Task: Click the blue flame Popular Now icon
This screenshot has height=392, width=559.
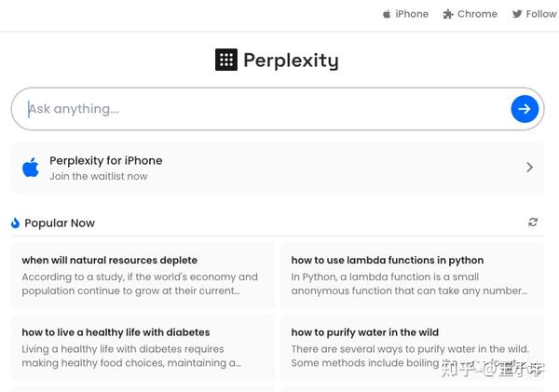Action: click(15, 223)
